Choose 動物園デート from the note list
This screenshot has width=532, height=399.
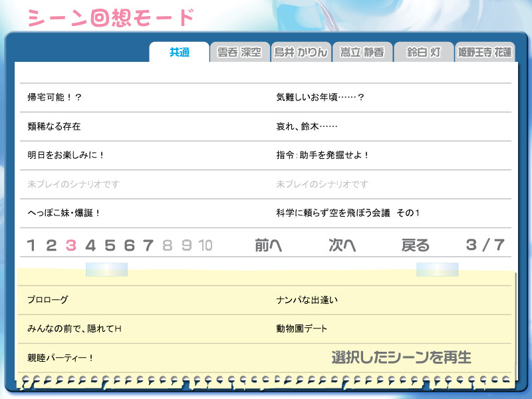[302, 329]
